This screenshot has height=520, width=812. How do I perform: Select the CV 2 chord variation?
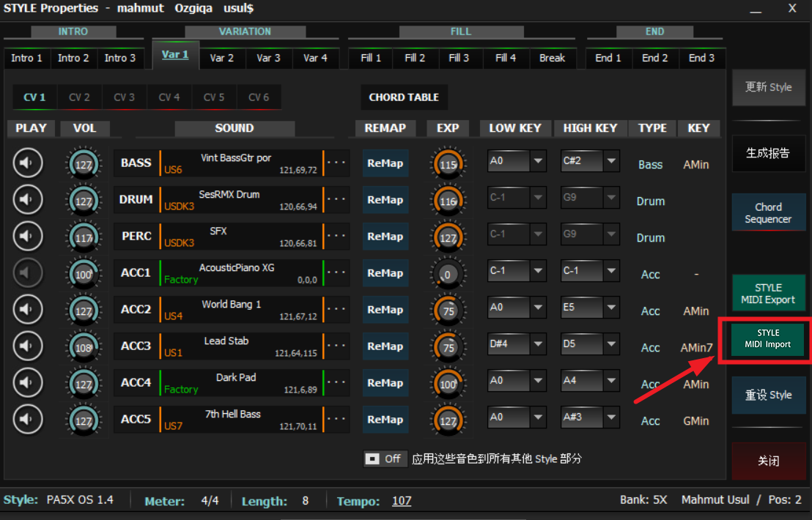tap(79, 97)
